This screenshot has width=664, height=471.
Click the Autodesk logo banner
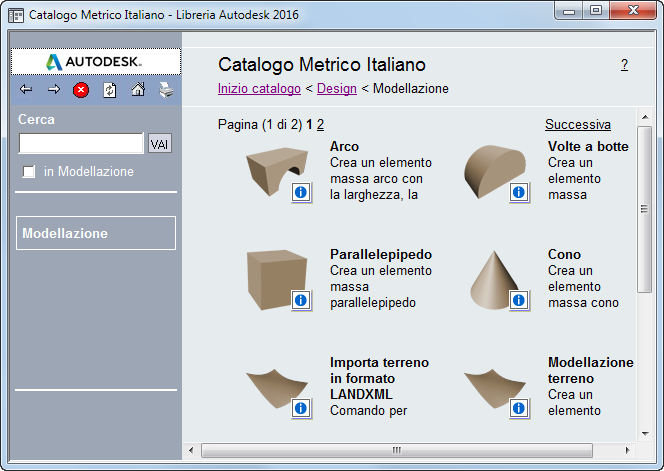96,62
